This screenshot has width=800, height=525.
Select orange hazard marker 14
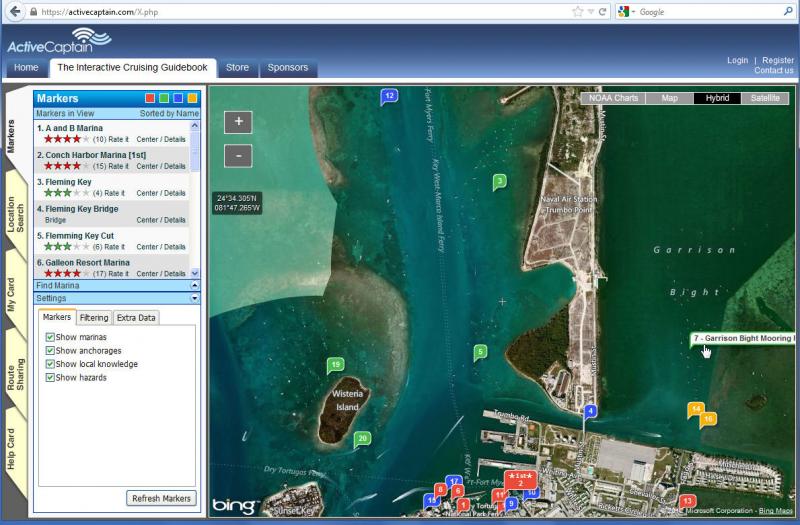pos(695,409)
